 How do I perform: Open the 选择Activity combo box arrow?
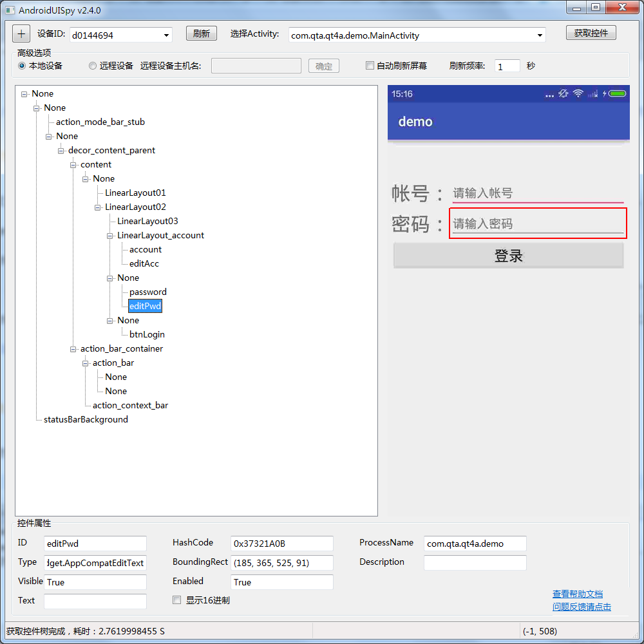click(540, 35)
